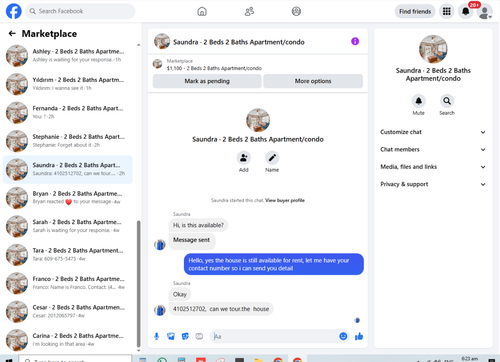Open Ashley's conversation in the list
This screenshot has height=362, width=500.
click(68, 56)
